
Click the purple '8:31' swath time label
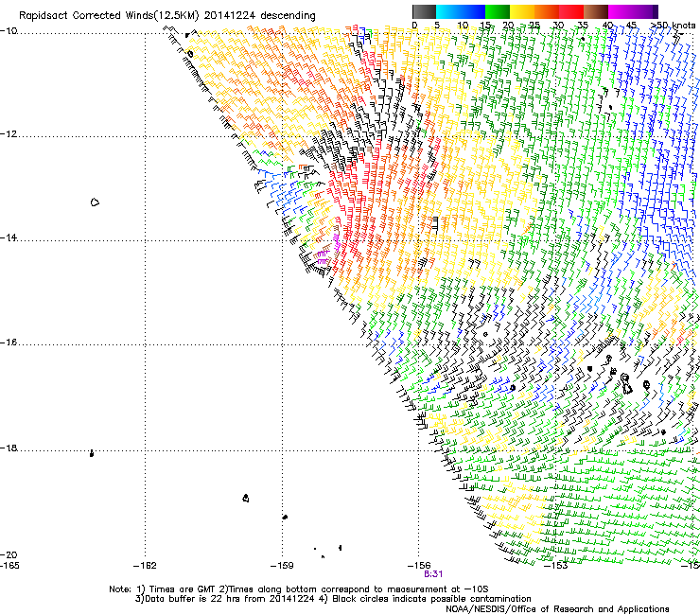click(x=433, y=574)
